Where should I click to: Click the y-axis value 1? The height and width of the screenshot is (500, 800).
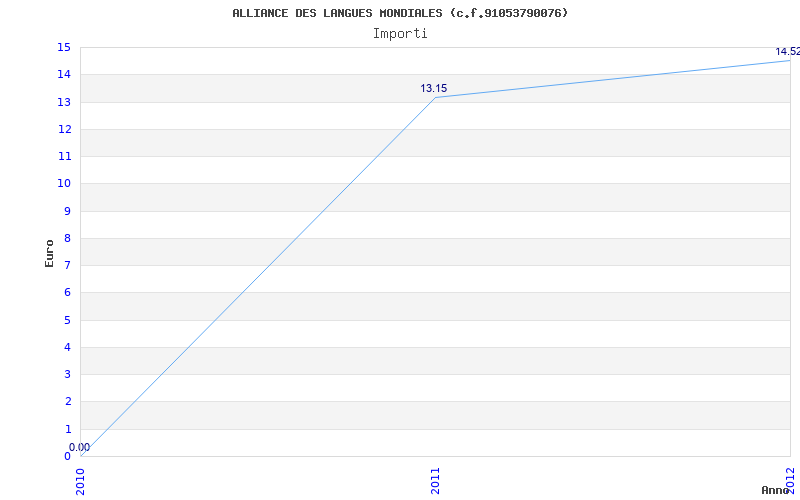click(x=67, y=429)
